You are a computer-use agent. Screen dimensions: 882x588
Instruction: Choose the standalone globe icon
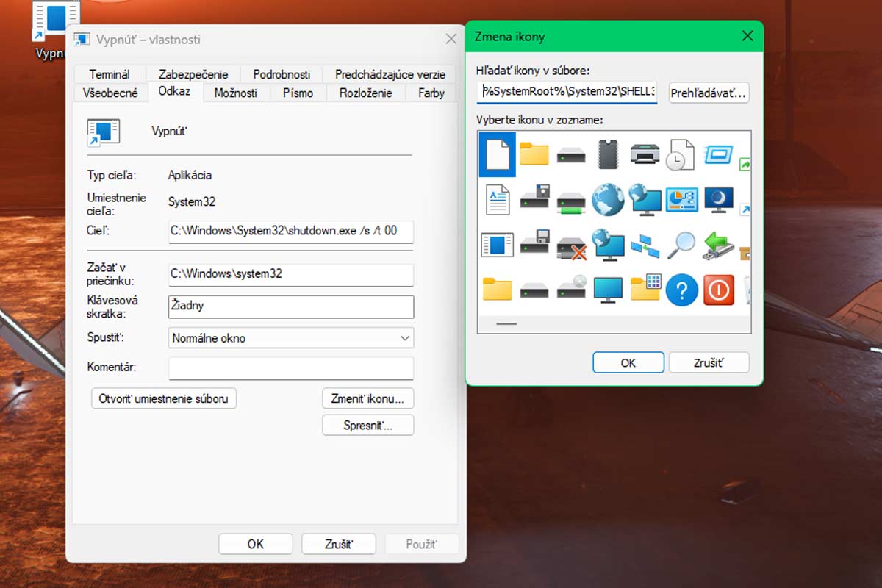[x=608, y=199]
